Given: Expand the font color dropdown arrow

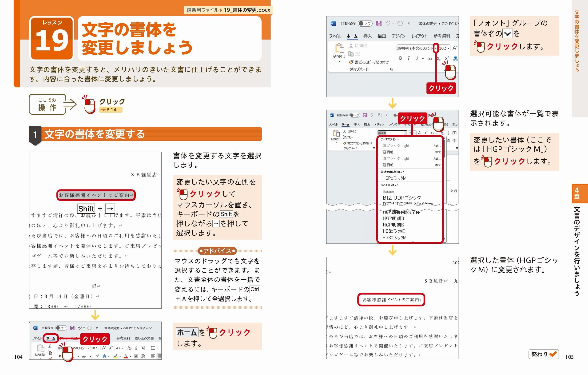Looking at the screenshot, I should click(130, 356).
